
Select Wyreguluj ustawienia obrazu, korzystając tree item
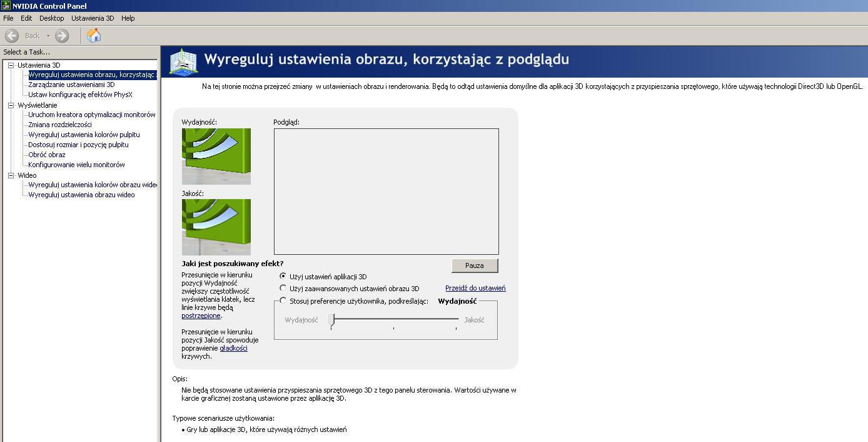[92, 75]
